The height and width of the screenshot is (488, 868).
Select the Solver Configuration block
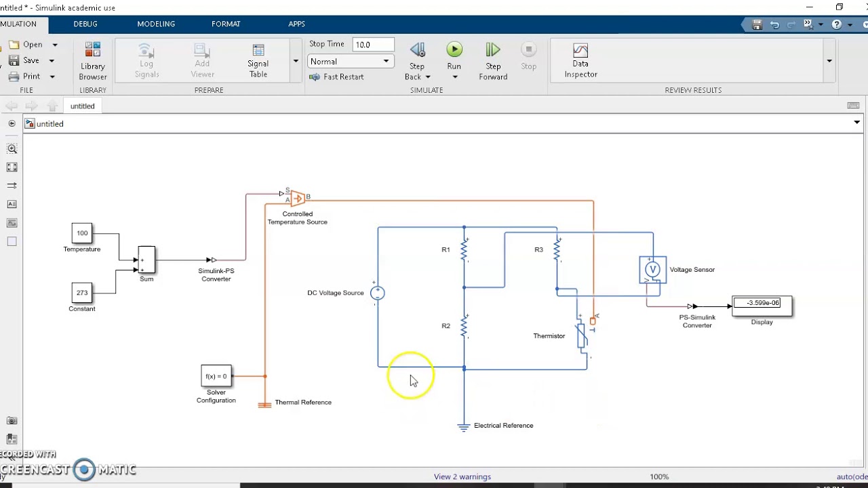(x=216, y=376)
